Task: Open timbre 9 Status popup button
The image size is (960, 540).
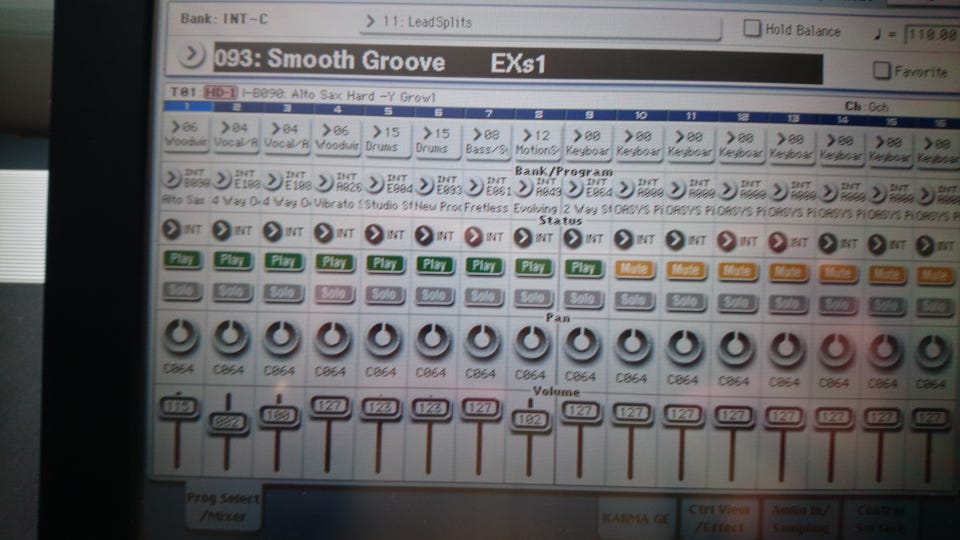Action: click(573, 239)
